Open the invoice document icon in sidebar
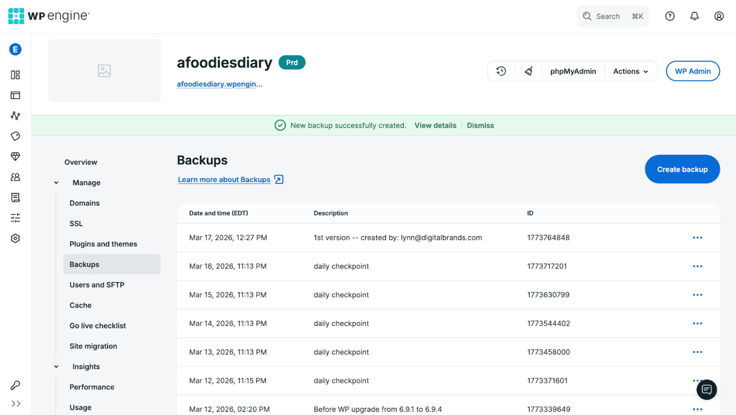 [x=15, y=198]
